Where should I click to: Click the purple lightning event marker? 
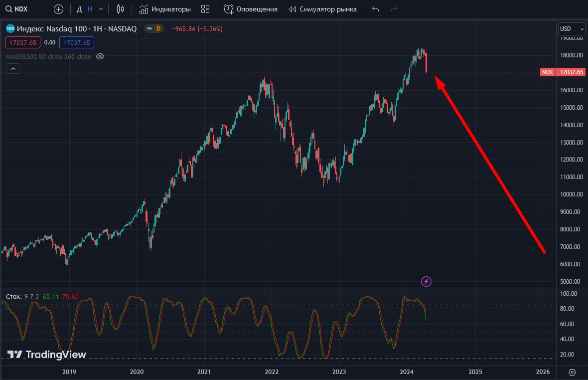pos(426,281)
